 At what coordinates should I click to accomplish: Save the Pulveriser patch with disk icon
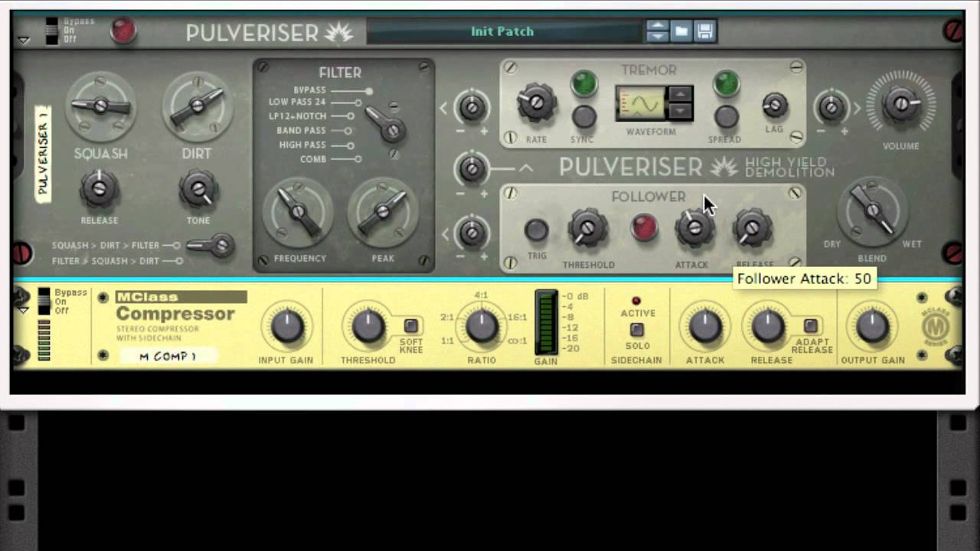pyautogui.click(x=705, y=31)
